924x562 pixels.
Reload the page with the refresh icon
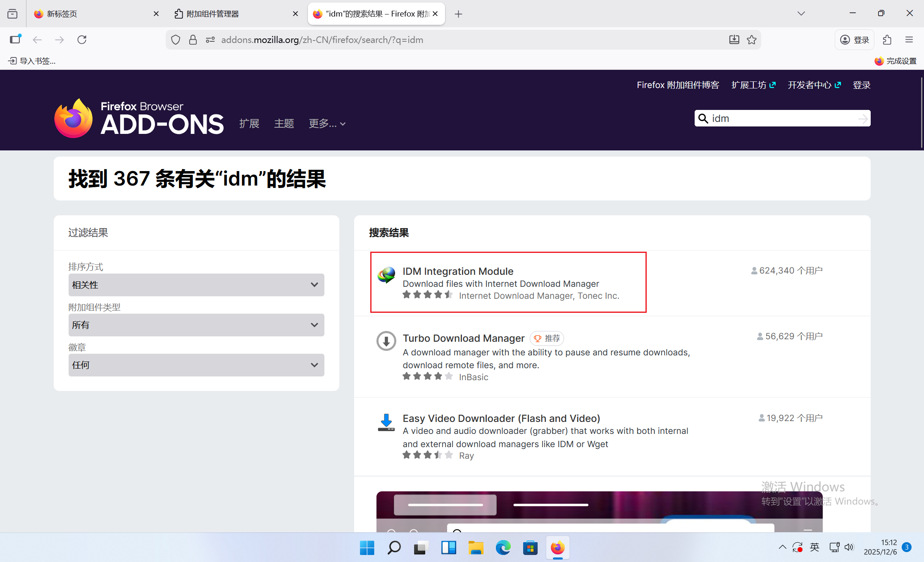(82, 40)
